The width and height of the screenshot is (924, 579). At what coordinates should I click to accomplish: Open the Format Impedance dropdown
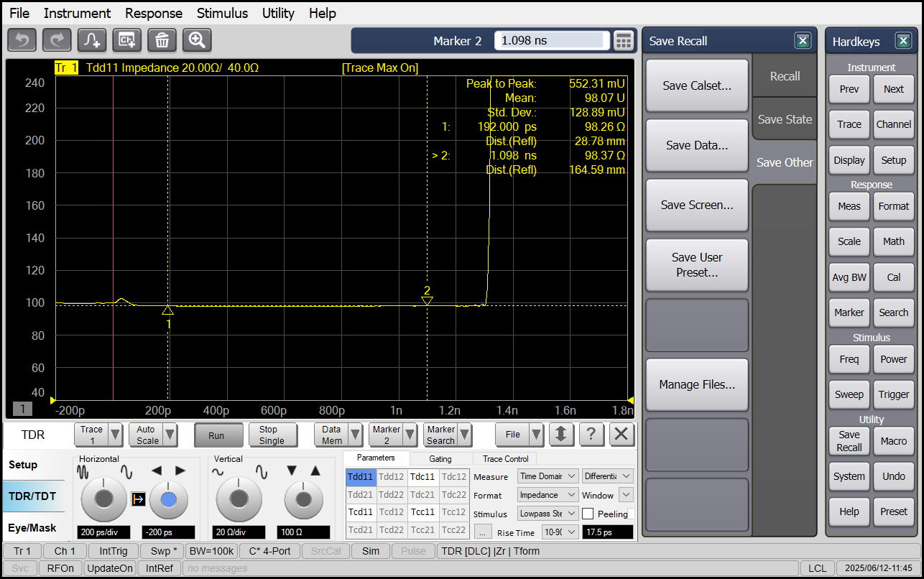click(x=548, y=495)
